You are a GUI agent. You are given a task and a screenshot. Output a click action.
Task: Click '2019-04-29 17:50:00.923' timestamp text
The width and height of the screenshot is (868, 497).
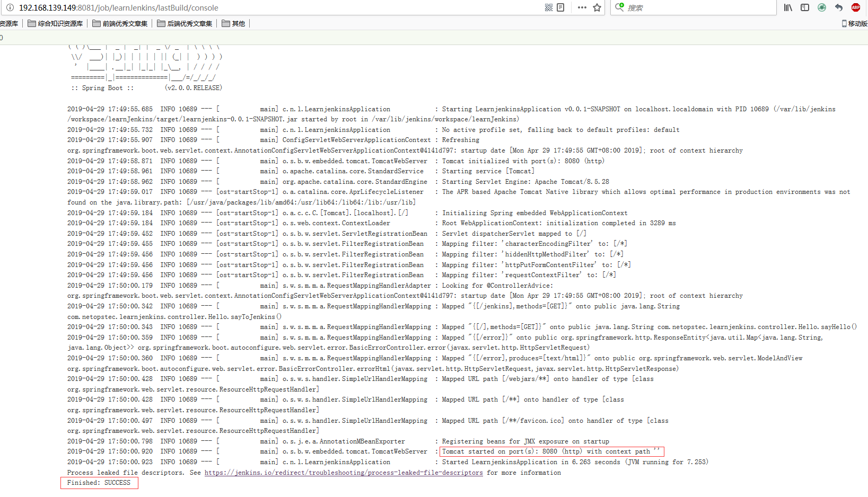coord(110,462)
